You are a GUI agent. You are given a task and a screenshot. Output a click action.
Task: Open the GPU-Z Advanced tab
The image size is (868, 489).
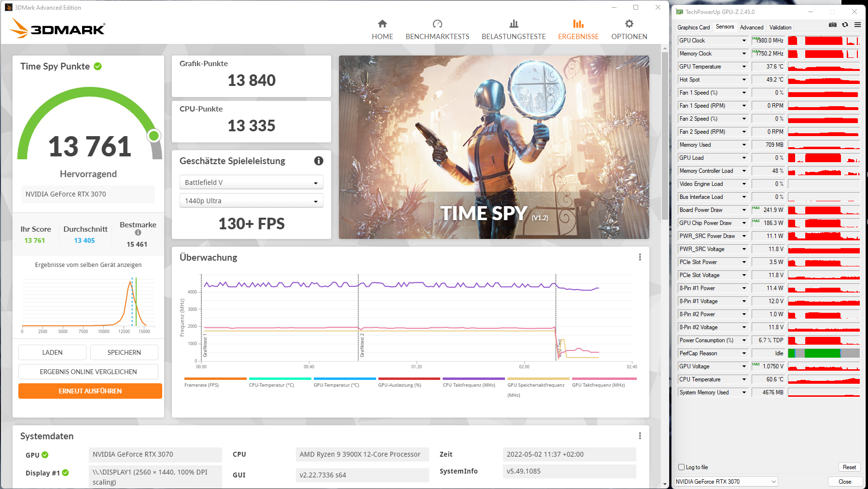pos(752,28)
